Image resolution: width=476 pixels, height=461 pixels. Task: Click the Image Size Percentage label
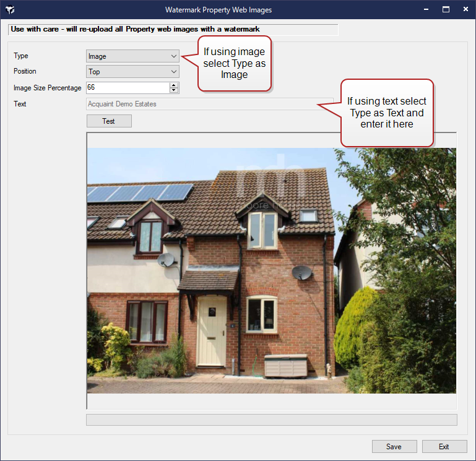(x=48, y=88)
